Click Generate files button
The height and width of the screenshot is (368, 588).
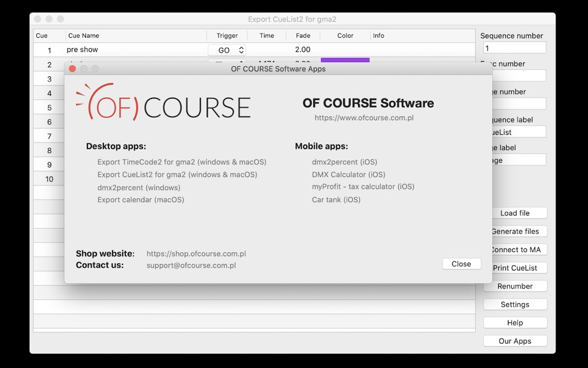tap(519, 231)
